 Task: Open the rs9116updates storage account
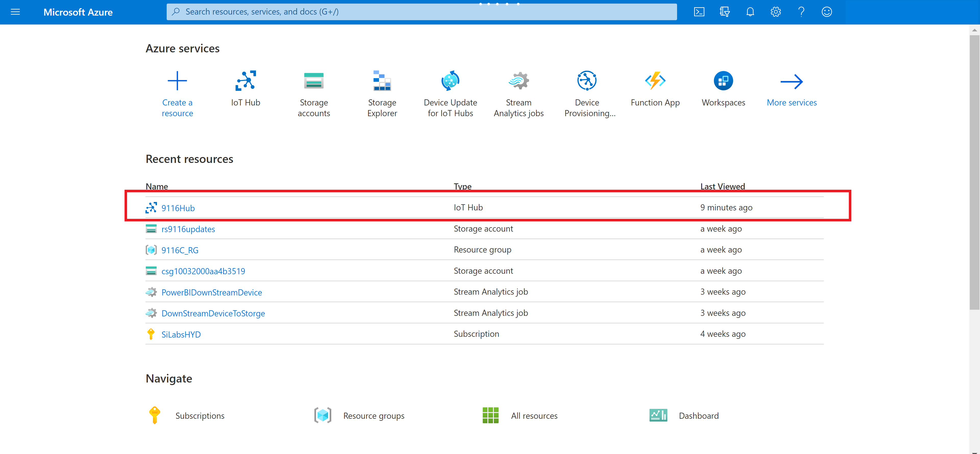coord(188,229)
